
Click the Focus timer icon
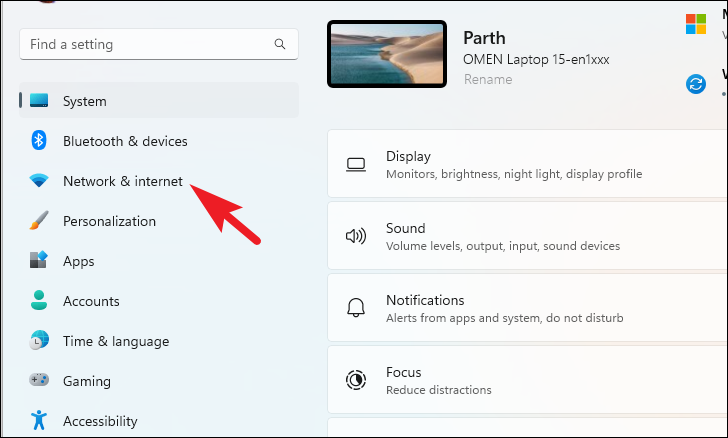[x=356, y=380]
